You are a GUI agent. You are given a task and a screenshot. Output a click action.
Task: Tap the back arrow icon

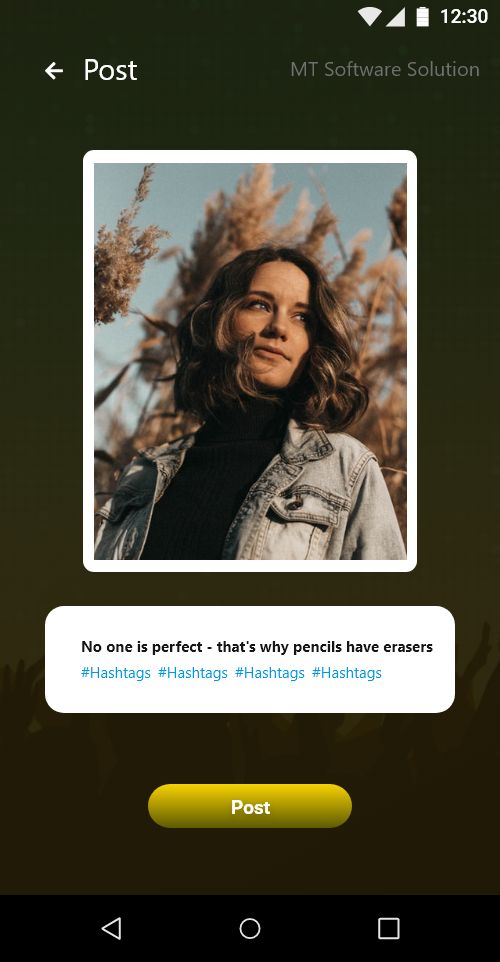54,71
